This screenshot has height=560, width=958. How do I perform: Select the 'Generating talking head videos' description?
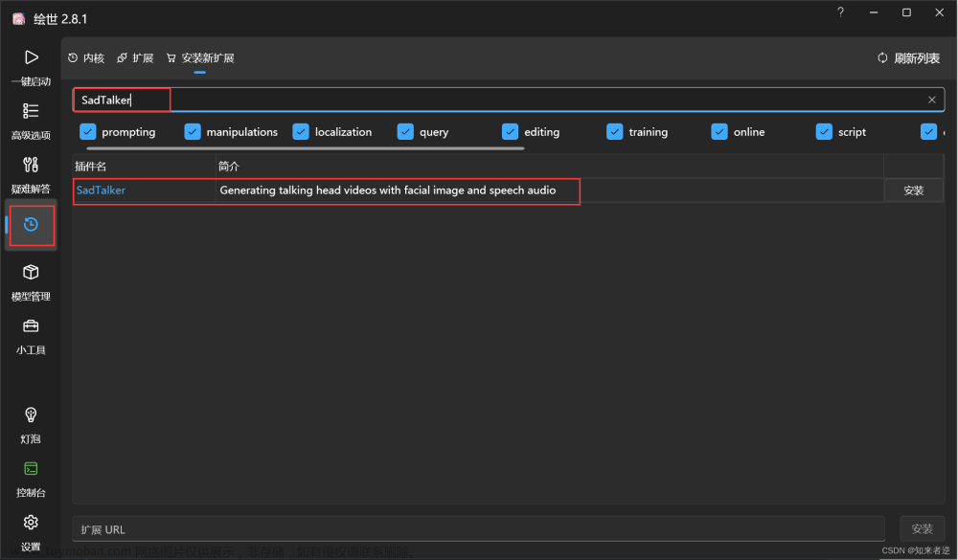click(388, 190)
